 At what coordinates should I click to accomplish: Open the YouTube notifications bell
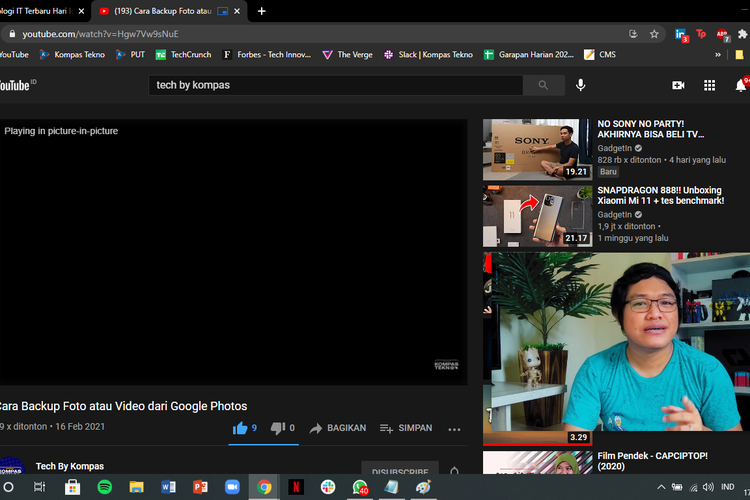point(741,86)
